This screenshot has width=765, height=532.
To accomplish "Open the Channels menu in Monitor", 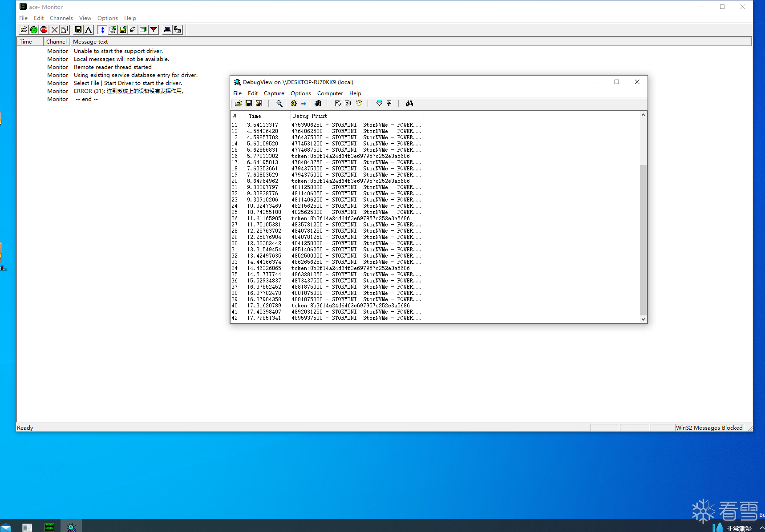I will click(x=61, y=18).
